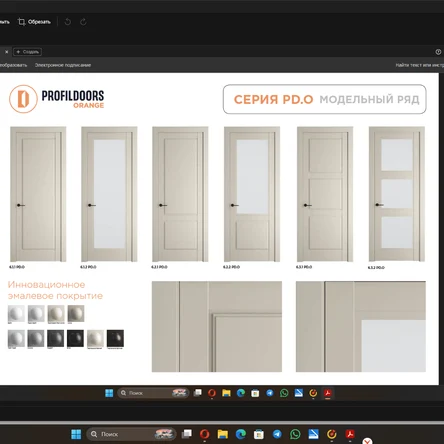444x444 pixels.
Task: Pick the first silver-gray swatch in the bottom row
Action: coord(16,338)
